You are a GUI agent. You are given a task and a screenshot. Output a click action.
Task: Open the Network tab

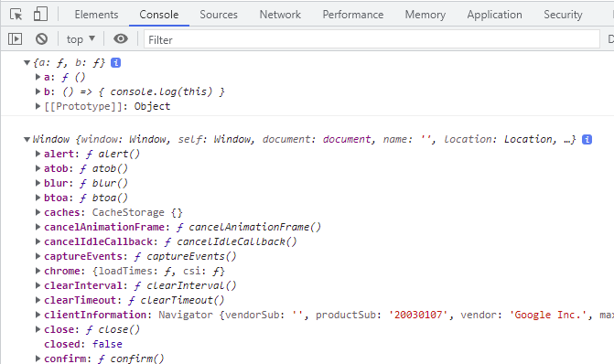point(280,15)
